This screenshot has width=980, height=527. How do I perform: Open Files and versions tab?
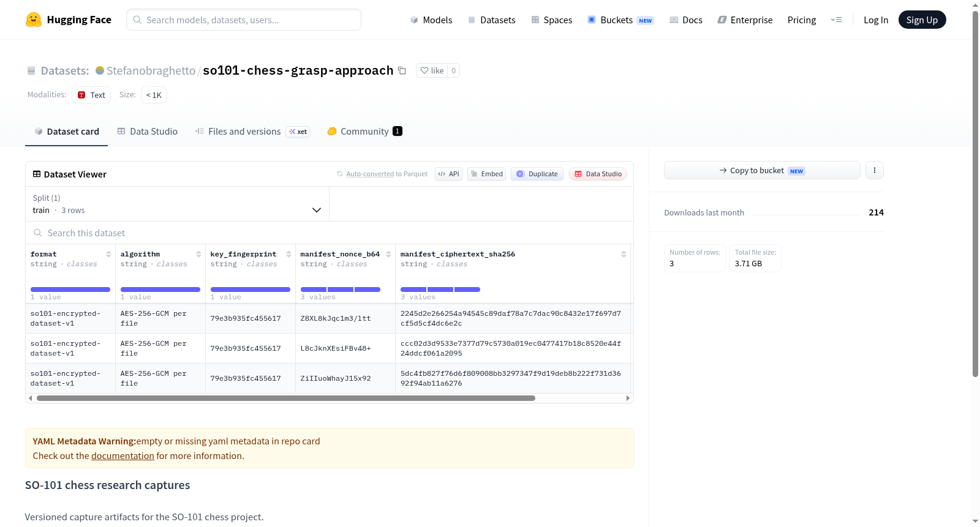(x=252, y=131)
